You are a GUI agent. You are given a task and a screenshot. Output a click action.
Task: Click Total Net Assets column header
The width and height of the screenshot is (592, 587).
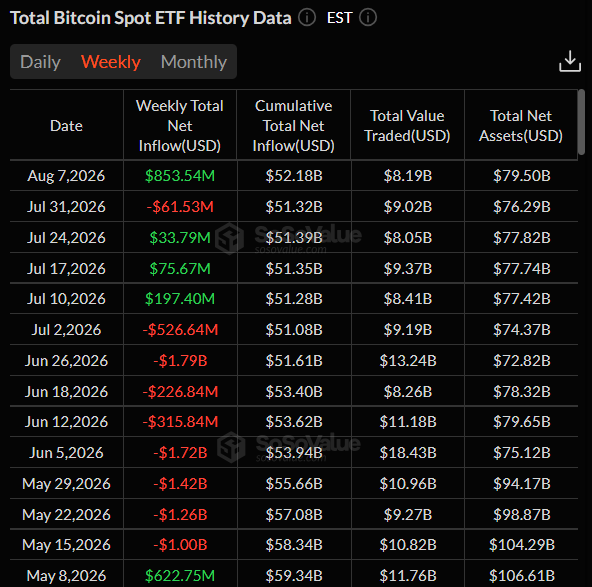[x=521, y=125]
